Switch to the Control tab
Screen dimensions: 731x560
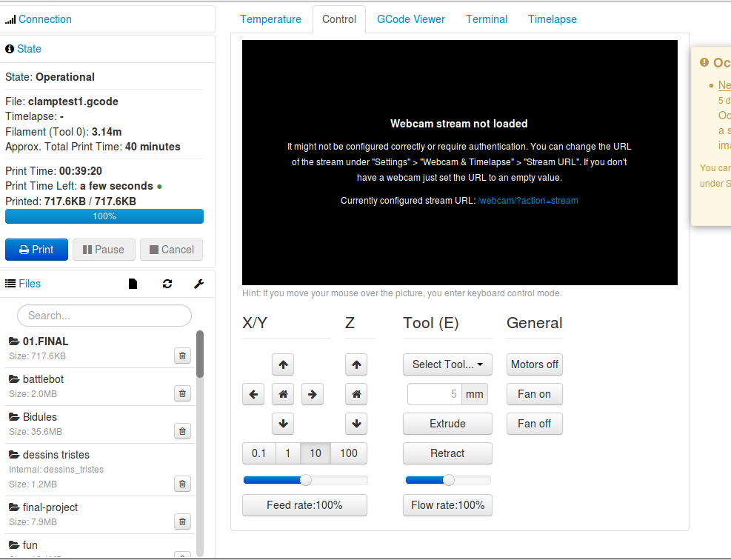[339, 19]
